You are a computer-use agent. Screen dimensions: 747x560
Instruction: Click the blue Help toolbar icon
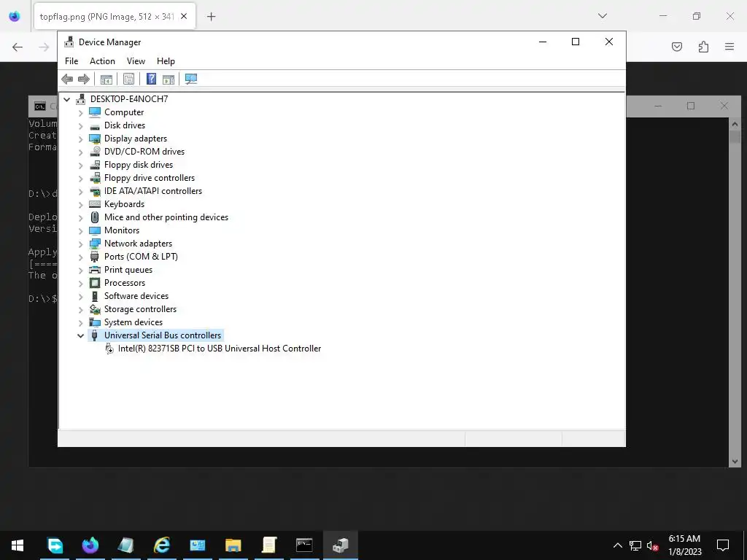tap(151, 79)
